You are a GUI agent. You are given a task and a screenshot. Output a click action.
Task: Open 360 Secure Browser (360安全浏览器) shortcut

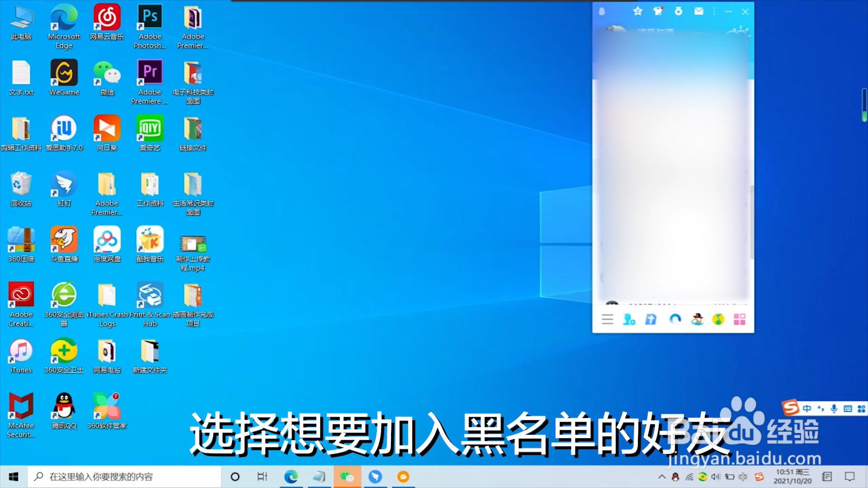(64, 304)
